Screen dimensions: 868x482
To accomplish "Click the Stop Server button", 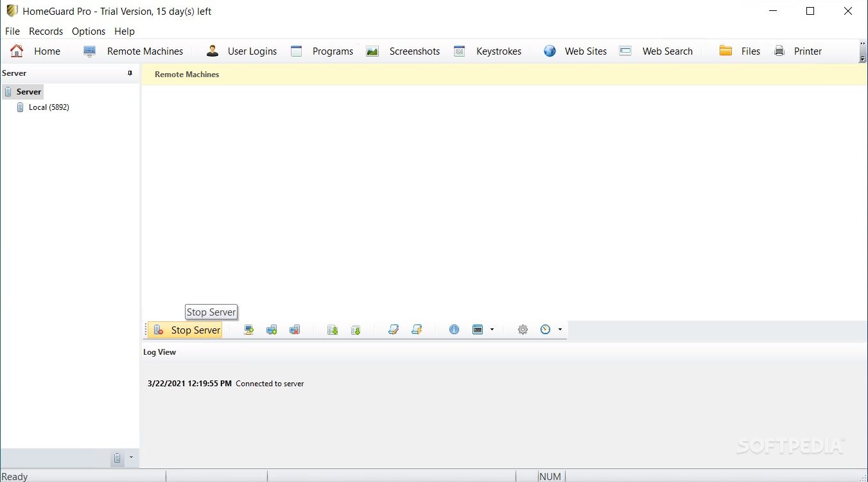I will pos(186,330).
